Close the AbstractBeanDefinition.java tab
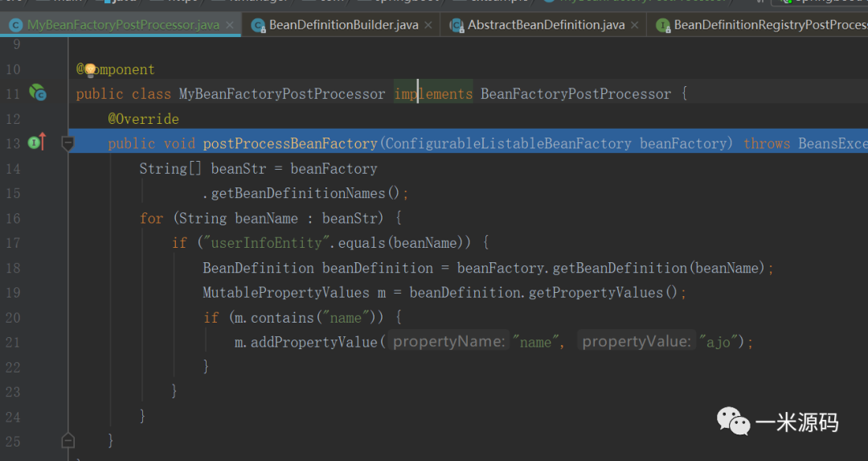Viewport: 868px width, 461px height. tap(635, 25)
